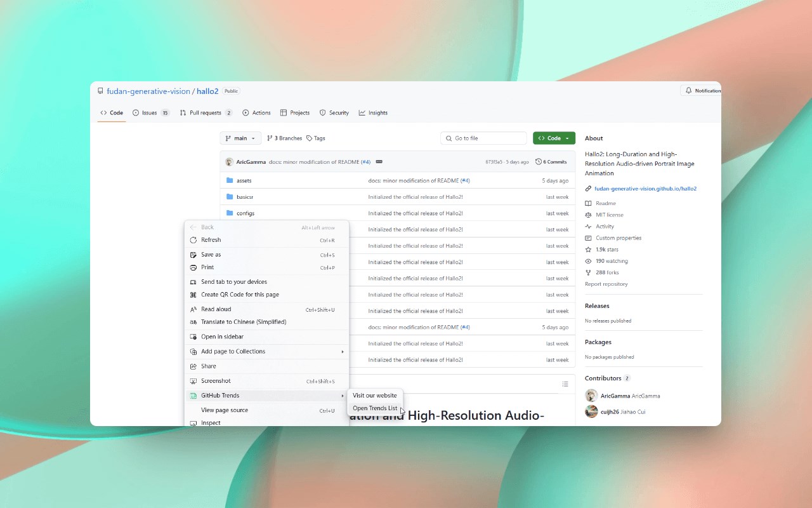
Task: Open the #4 pull request link in commit message
Action: (x=365, y=162)
